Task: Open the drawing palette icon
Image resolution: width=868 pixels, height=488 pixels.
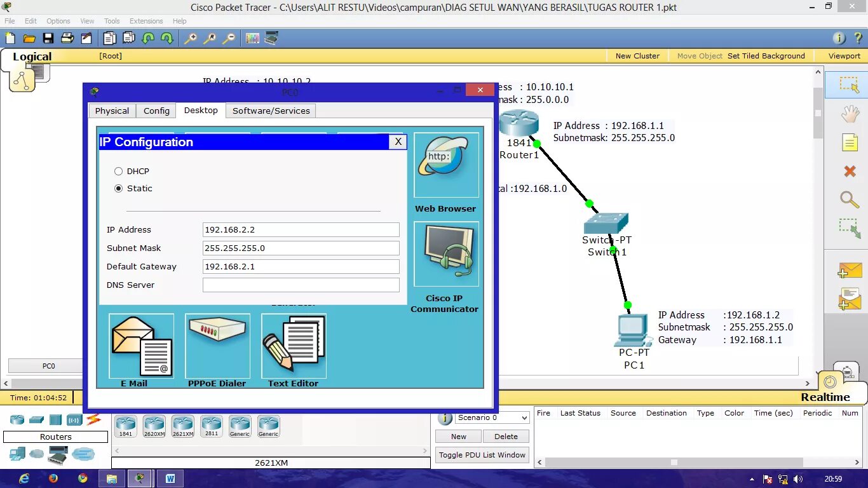Action: (x=252, y=38)
